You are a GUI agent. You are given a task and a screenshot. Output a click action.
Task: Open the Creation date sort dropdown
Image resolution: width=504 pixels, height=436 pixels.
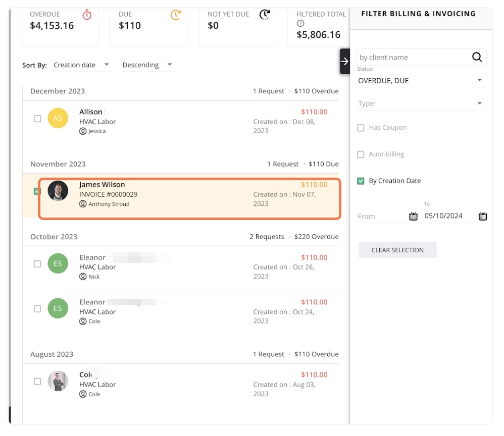tap(82, 65)
